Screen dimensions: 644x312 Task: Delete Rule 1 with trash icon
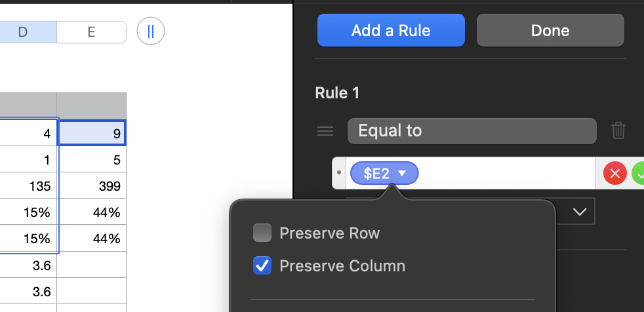click(618, 131)
